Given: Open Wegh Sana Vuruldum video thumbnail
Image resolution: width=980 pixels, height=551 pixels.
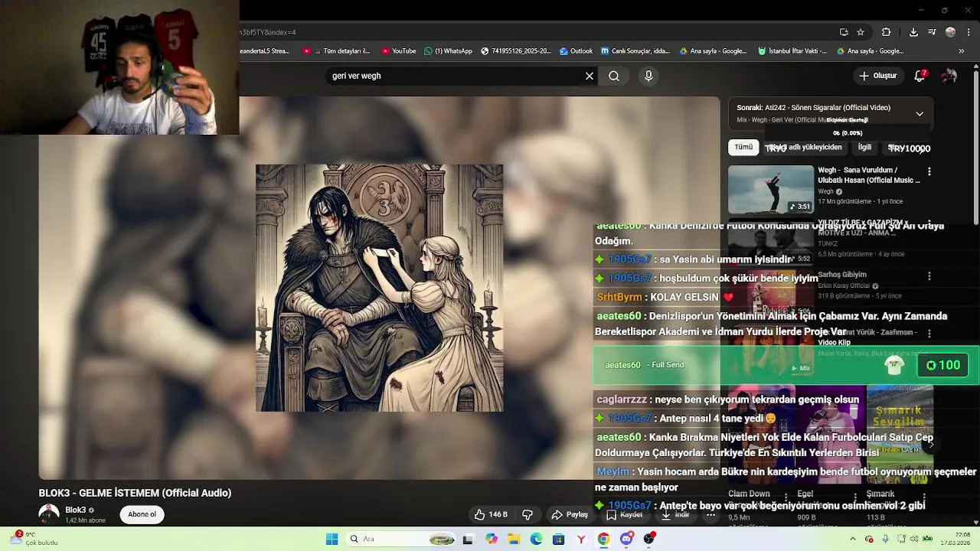Looking at the screenshot, I should click(771, 190).
